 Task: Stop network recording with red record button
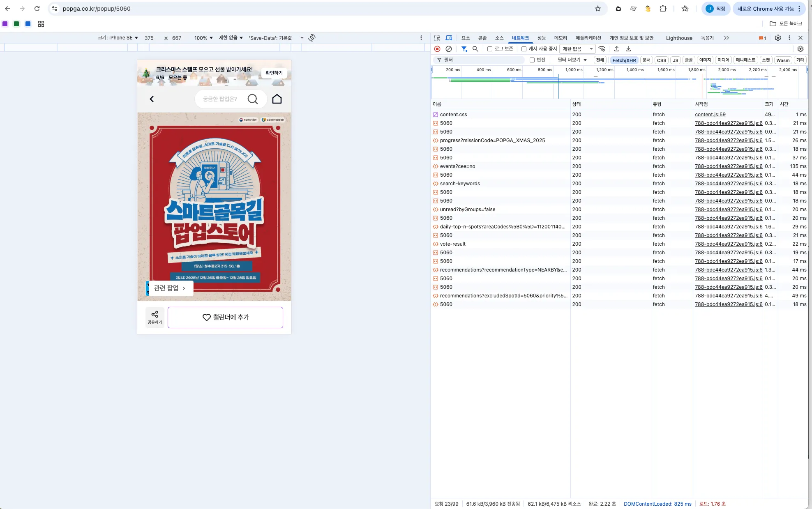[437, 49]
